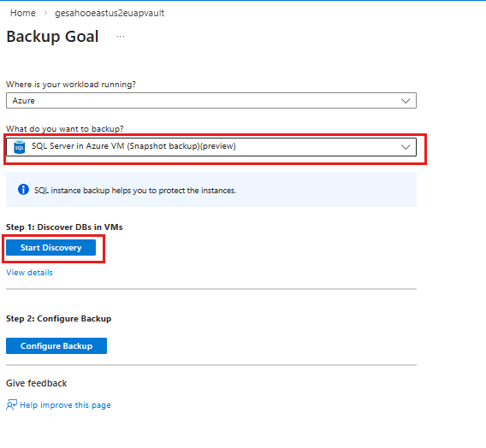Open the Azure workload location dropdown
486x448 pixels.
(211, 101)
